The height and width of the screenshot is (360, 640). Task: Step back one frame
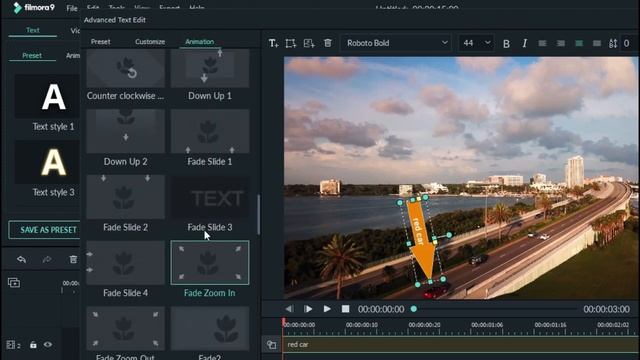click(289, 309)
